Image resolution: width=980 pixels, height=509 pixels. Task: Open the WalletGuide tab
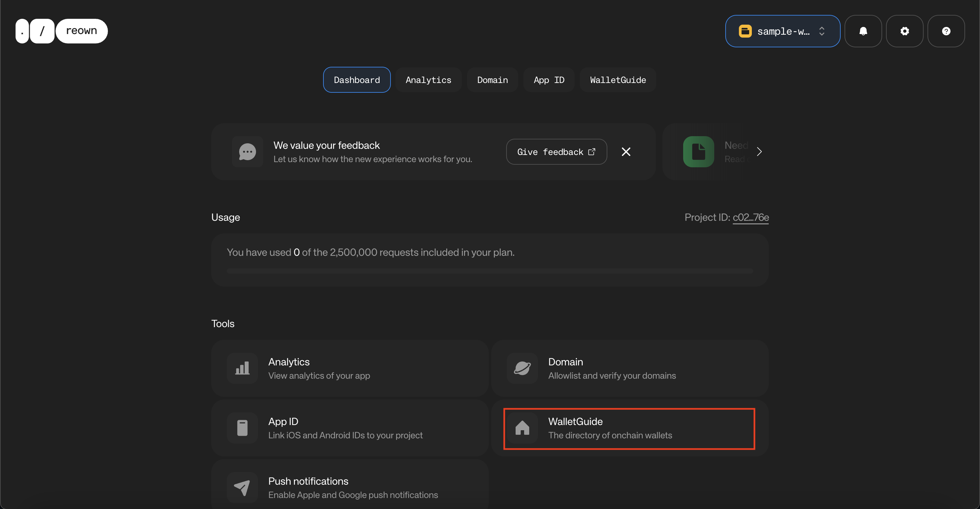(617, 80)
